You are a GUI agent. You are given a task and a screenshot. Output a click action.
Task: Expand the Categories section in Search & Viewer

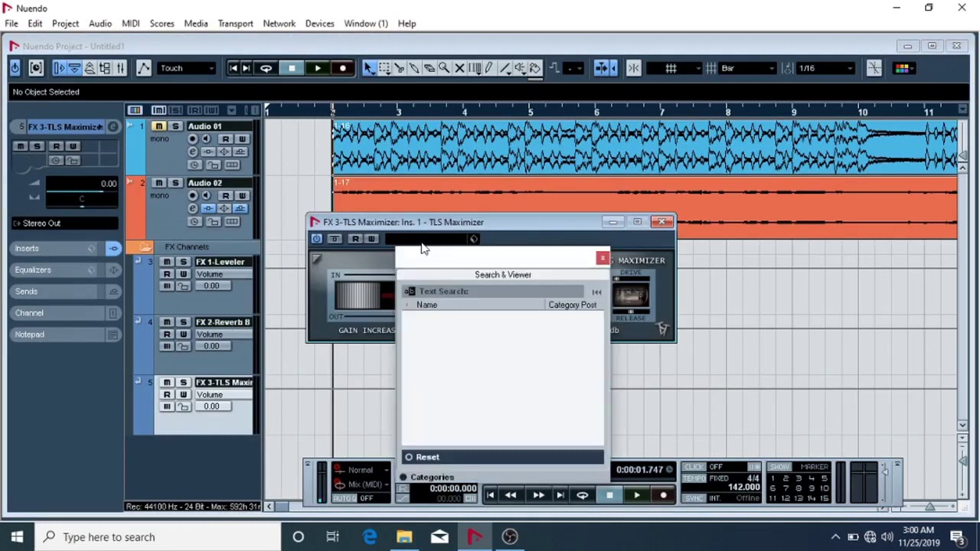(x=403, y=478)
